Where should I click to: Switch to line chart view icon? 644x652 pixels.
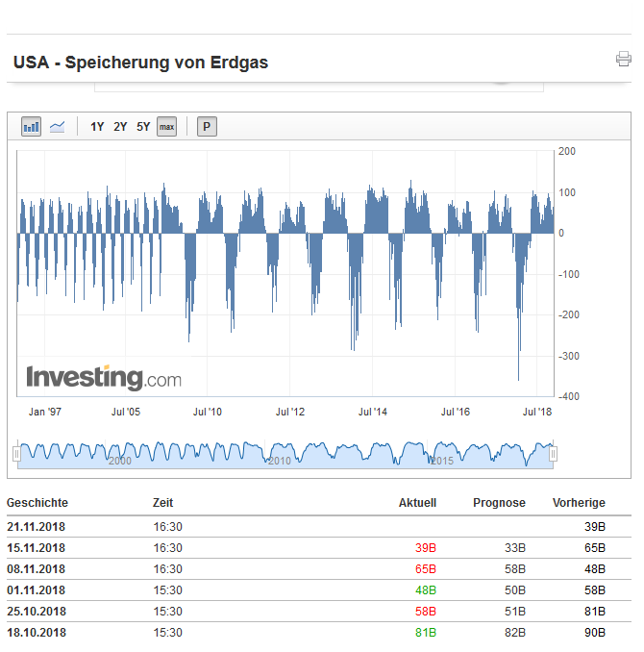[57, 126]
